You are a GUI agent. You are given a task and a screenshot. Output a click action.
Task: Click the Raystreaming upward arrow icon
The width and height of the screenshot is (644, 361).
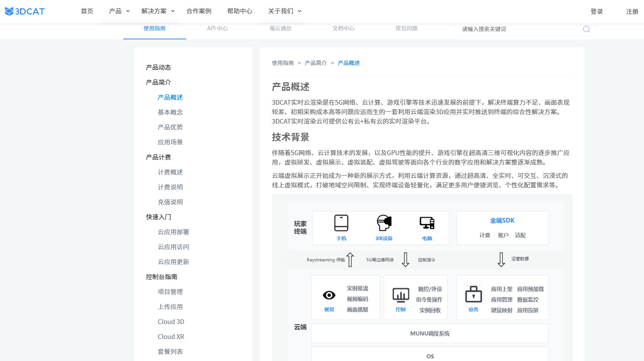coord(350,260)
